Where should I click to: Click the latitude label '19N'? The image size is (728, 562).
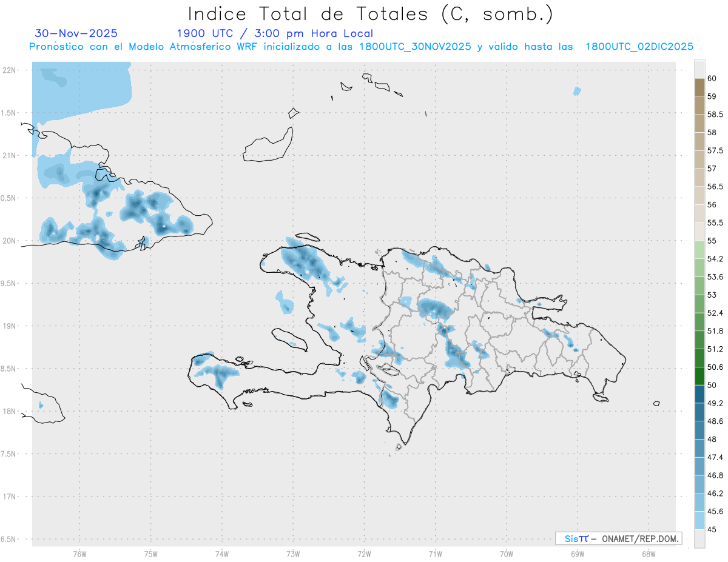tap(9, 326)
